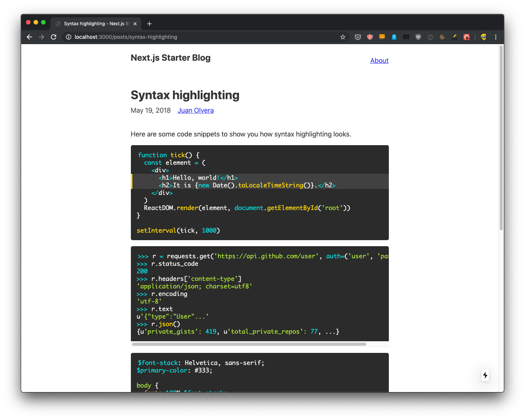The image size is (525, 420).
Task: Open the CSS pencil extension
Action: [455, 37]
